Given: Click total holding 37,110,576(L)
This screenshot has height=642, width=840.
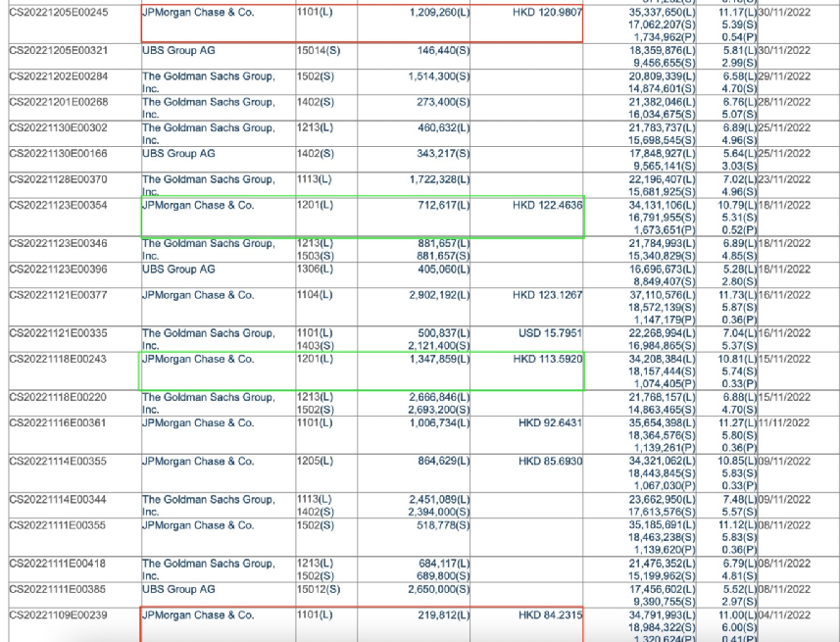Looking at the screenshot, I should click(x=663, y=295).
